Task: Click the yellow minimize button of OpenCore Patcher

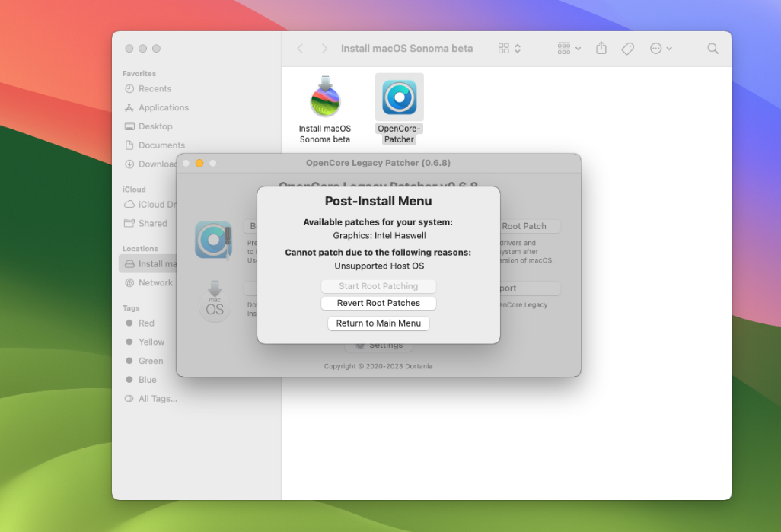Action: (x=199, y=164)
